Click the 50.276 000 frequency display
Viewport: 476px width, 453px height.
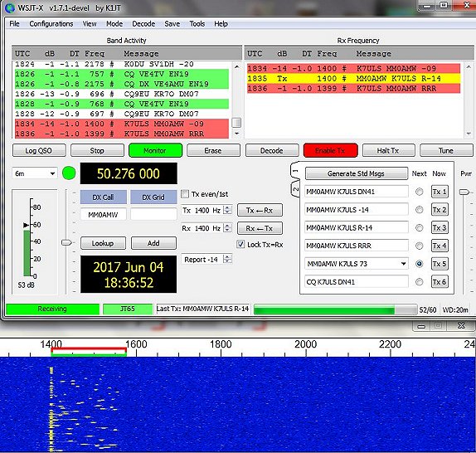[x=129, y=173]
